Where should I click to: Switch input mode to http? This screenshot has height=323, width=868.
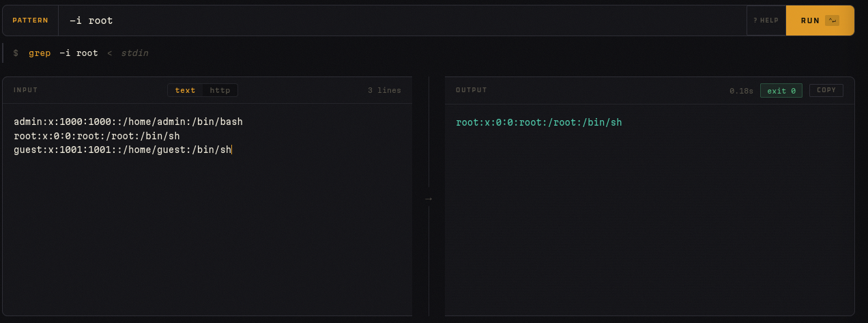point(220,90)
